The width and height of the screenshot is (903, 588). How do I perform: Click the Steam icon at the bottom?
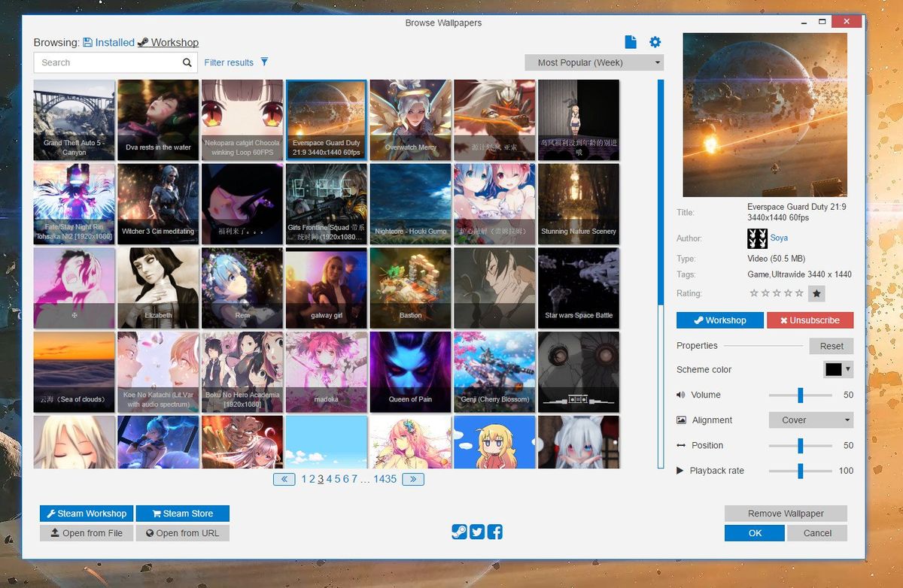(x=459, y=532)
